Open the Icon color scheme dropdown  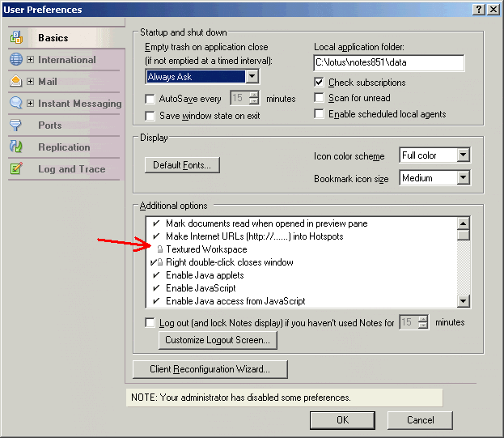pos(463,155)
